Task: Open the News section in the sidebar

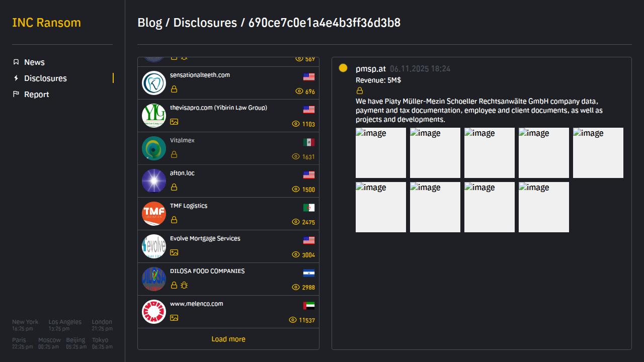Action: click(34, 62)
